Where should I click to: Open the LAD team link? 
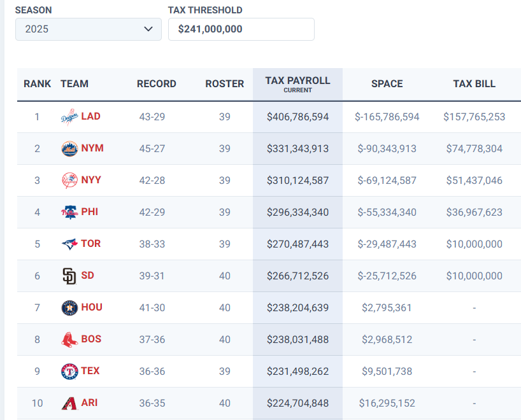click(90, 116)
